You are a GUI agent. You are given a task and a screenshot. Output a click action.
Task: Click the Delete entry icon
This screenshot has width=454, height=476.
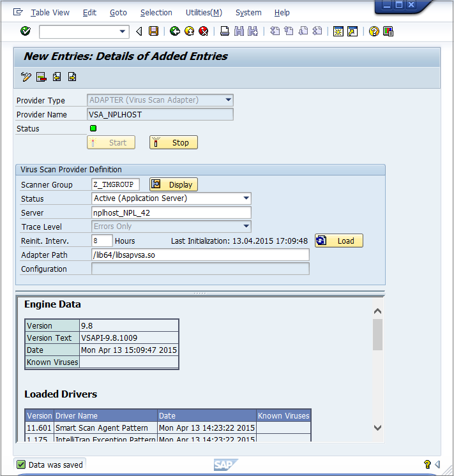42,77
